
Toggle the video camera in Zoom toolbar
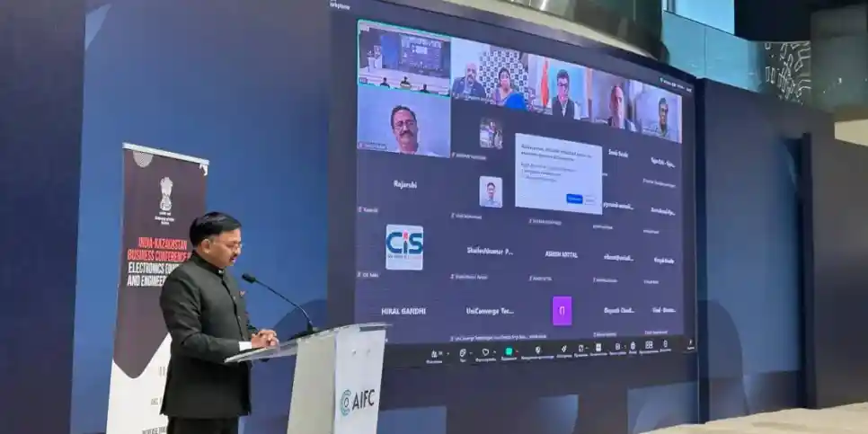(x=462, y=352)
